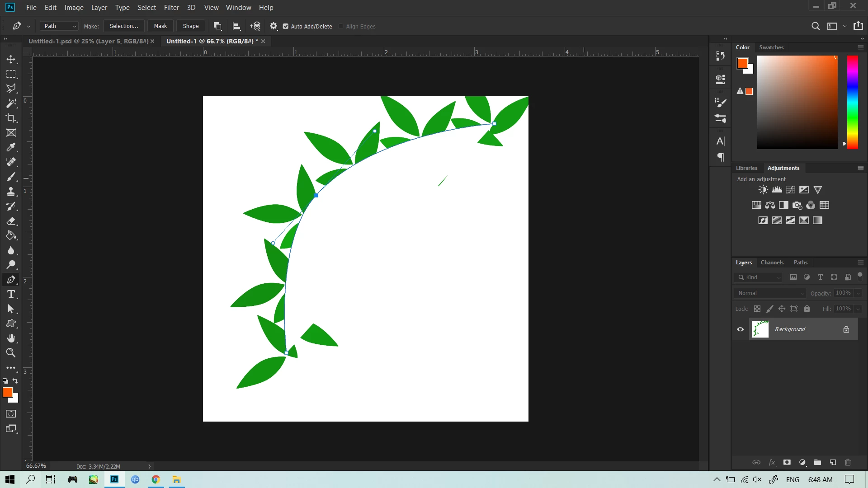This screenshot has height=488, width=868.
Task: Click the Brightness/Contrast adjustment icon
Action: pyautogui.click(x=763, y=190)
